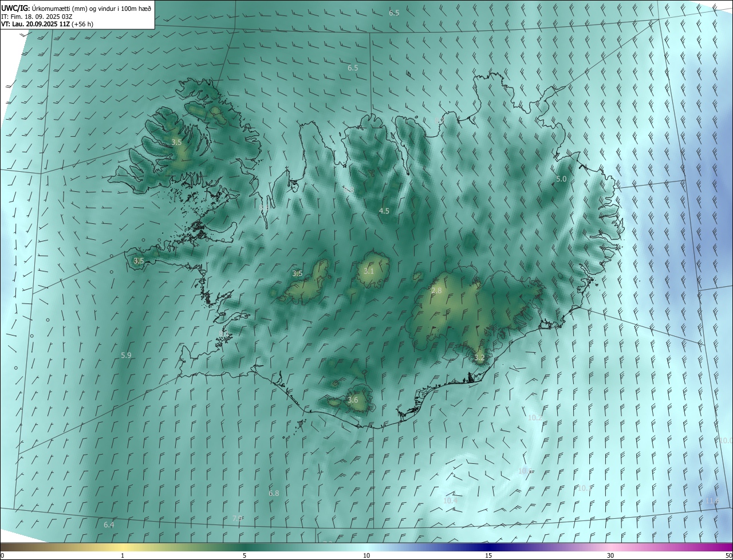This screenshot has width=733, height=560.
Task: Click the 5.9 value over the sea southwest
Action: tap(126, 355)
